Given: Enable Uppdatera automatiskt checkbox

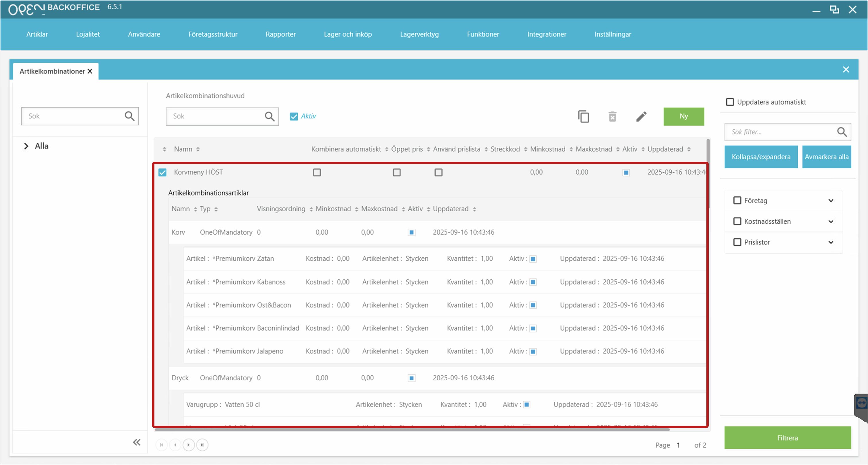Looking at the screenshot, I should coord(730,102).
